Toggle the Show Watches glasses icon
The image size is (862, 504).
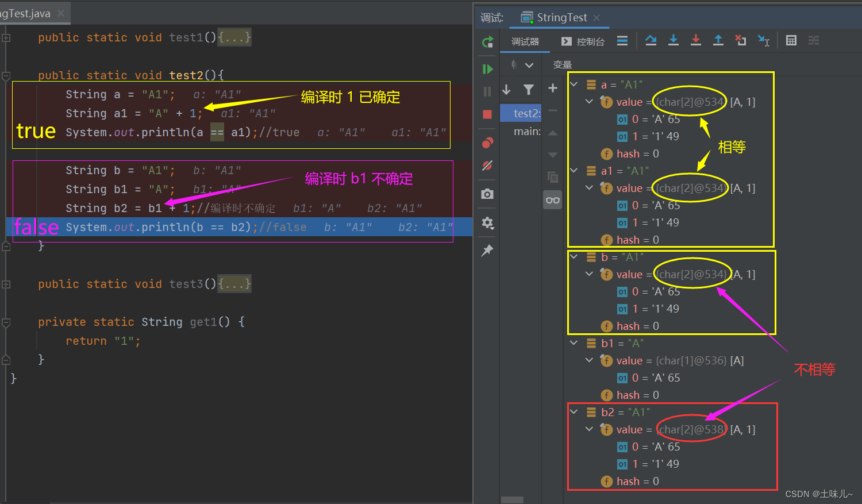coord(553,200)
